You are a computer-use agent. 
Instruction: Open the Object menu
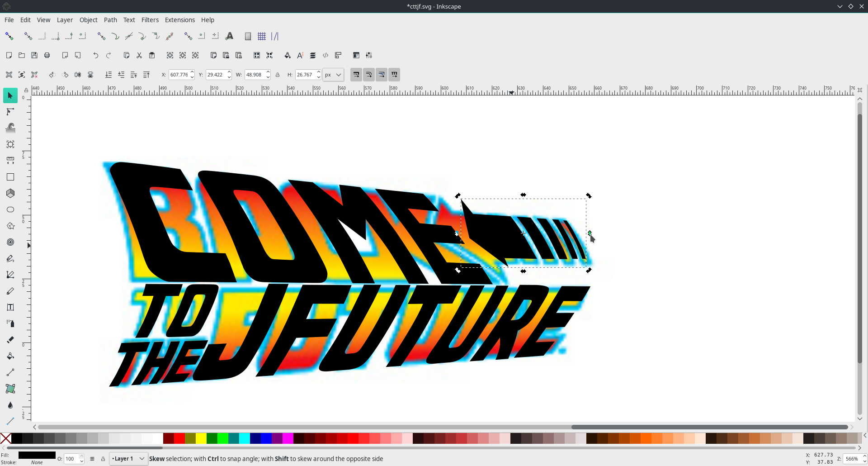pos(88,20)
